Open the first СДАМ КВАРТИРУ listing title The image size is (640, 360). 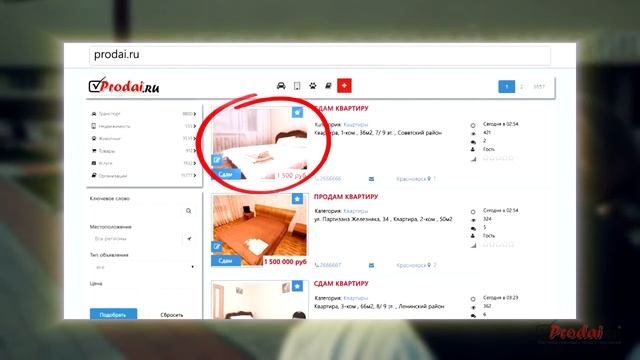point(341,108)
